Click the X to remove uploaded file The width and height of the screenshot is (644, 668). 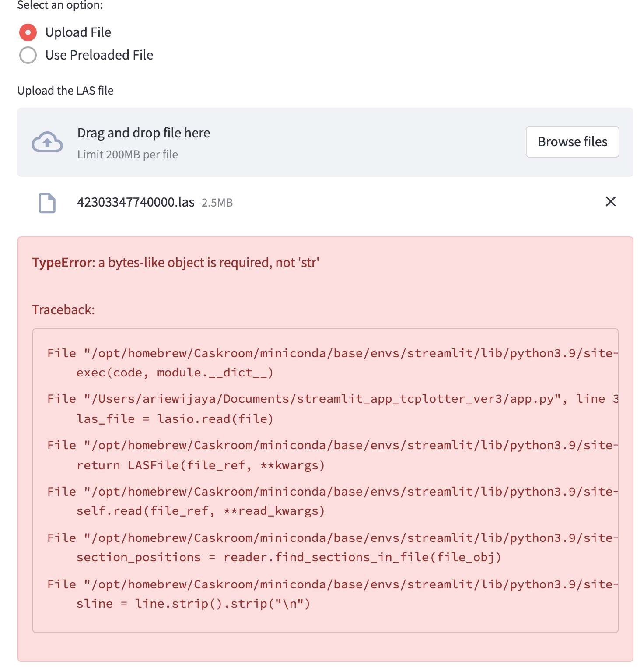click(610, 202)
